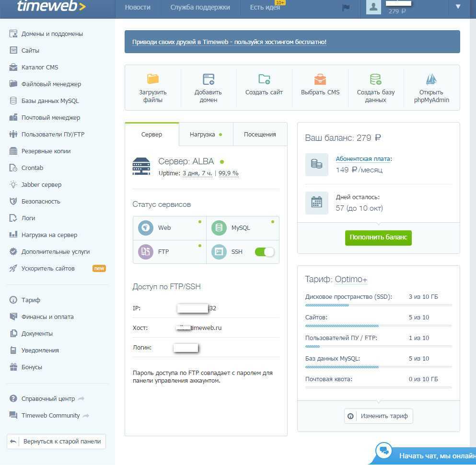Image resolution: width=476 pixels, height=465 pixels.
Task: Open Есть идея in top menu
Action: click(x=265, y=7)
